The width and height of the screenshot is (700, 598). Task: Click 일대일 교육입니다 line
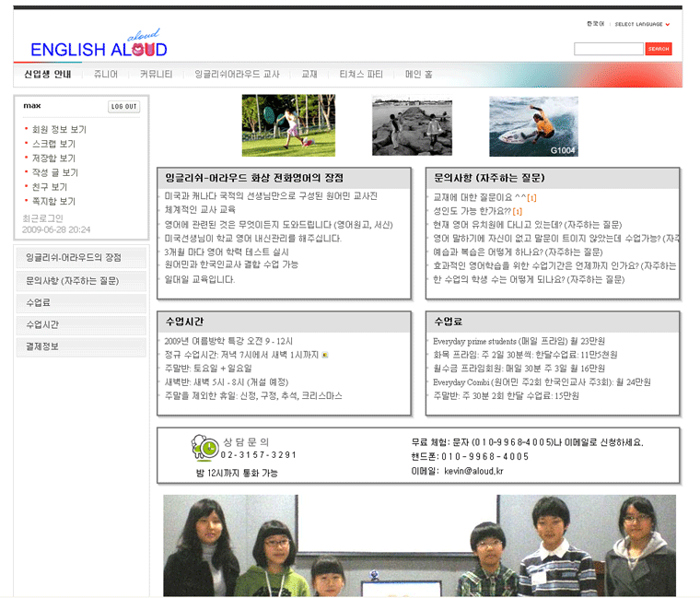(200, 279)
